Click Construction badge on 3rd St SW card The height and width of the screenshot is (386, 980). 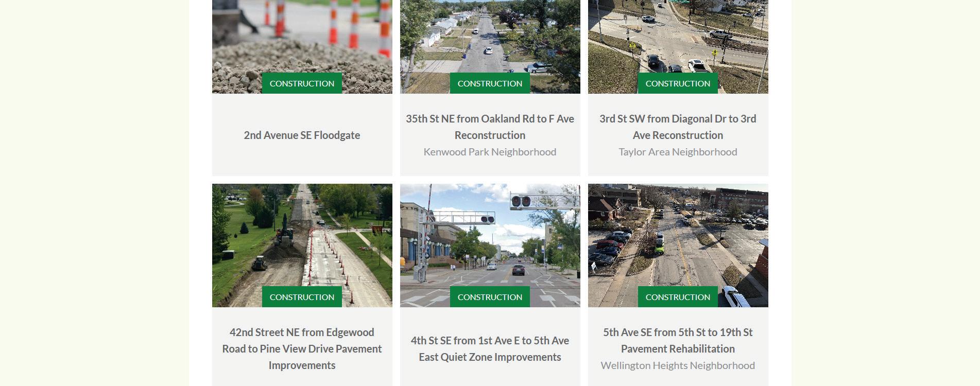678,83
